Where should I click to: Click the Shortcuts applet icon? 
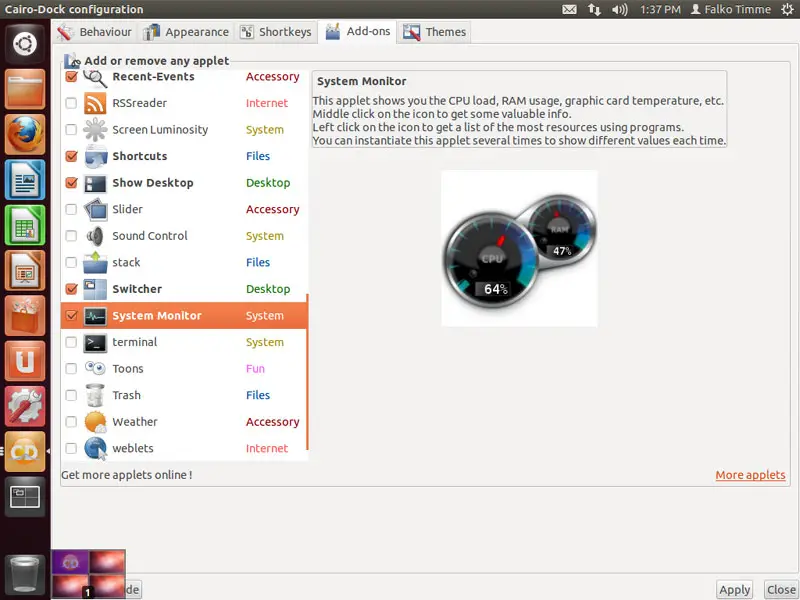(95, 156)
